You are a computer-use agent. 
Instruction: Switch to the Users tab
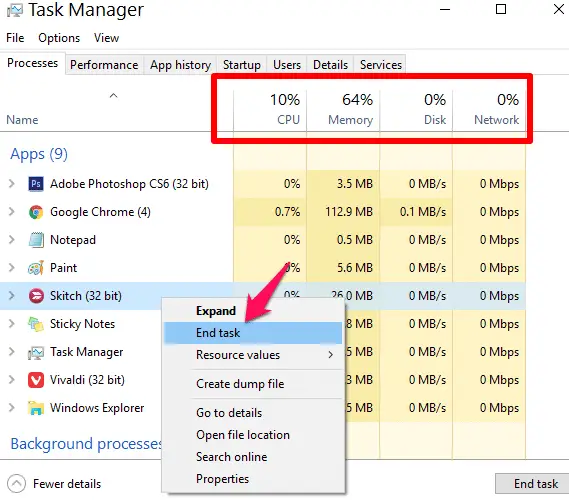tap(287, 65)
